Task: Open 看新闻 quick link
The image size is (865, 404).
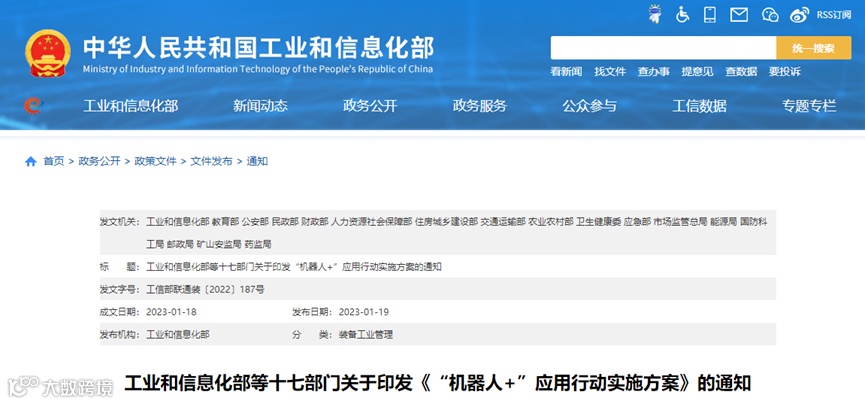Action: (x=566, y=71)
